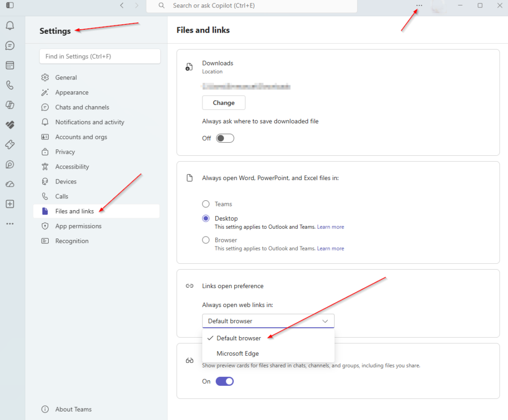The width and height of the screenshot is (508, 420).
Task: Click the Change download location button
Action: pyautogui.click(x=224, y=103)
